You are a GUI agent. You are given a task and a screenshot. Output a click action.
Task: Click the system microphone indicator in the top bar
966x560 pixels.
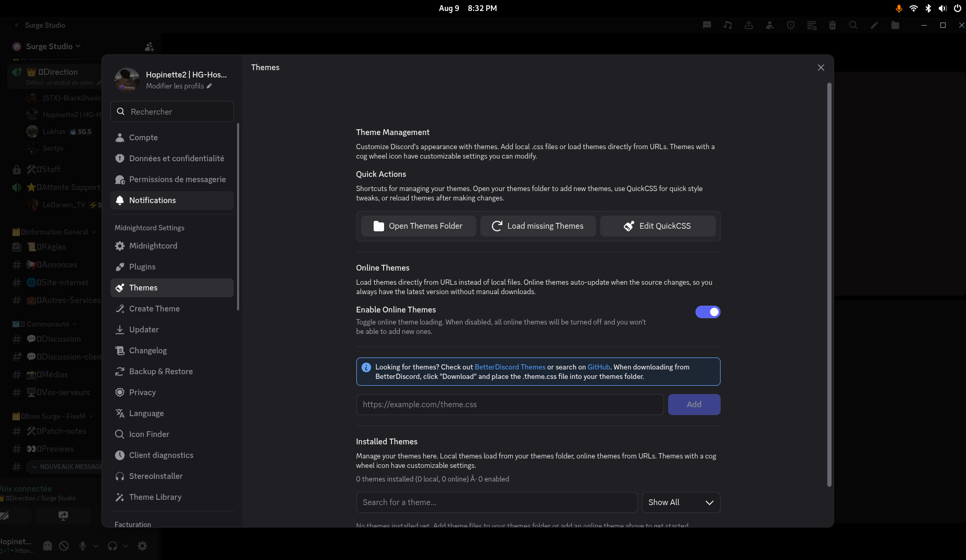[x=899, y=8]
